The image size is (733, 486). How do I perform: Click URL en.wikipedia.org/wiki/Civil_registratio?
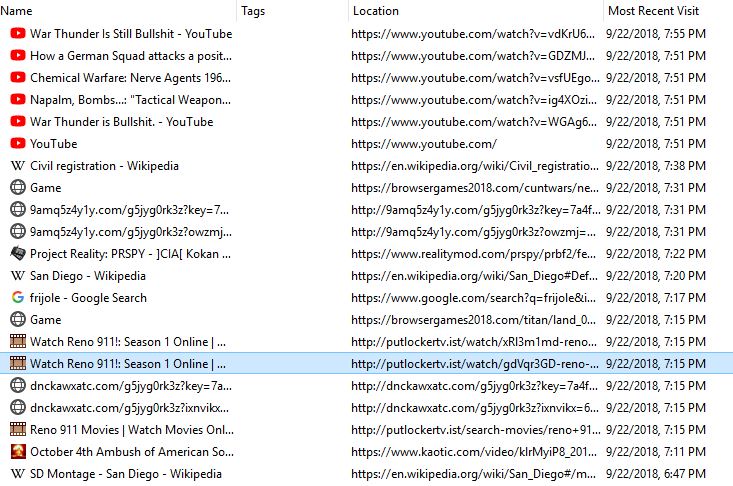pyautogui.click(x=475, y=165)
